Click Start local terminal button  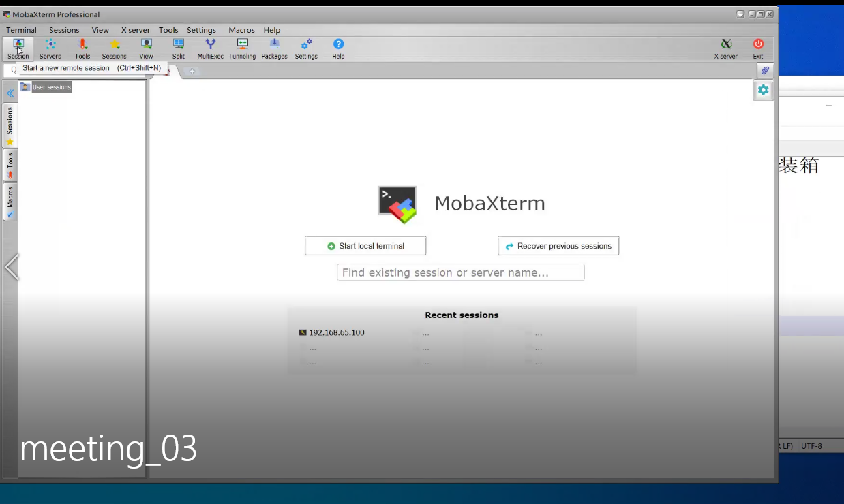[365, 246]
